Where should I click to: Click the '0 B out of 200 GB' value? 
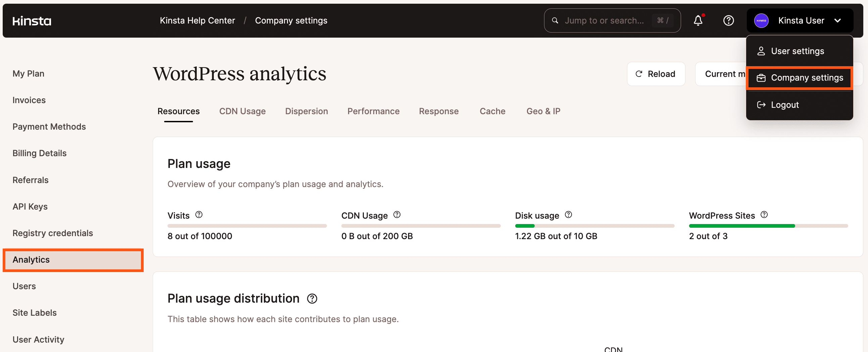377,236
